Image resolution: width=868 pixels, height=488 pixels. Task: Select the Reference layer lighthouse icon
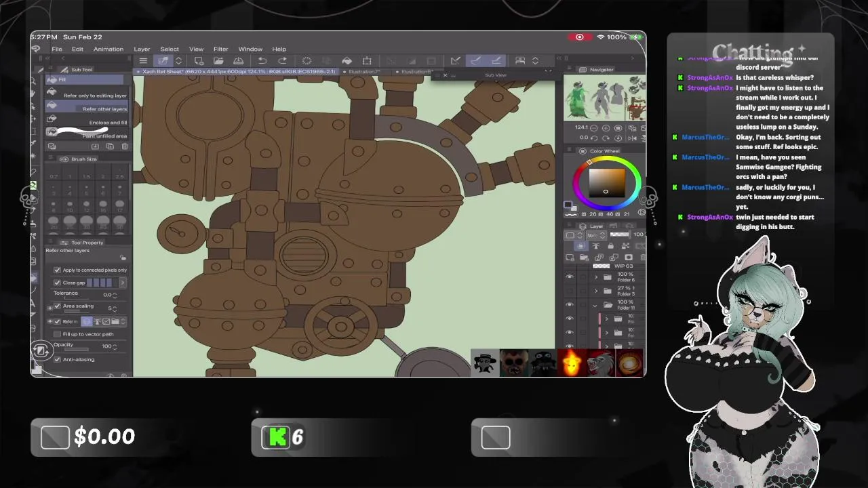coord(97,321)
